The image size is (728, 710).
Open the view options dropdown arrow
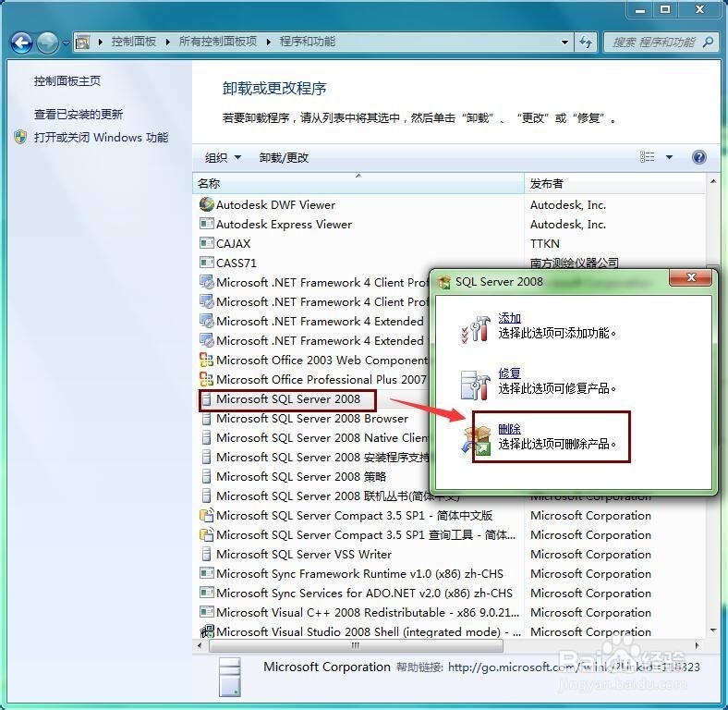coord(669,157)
